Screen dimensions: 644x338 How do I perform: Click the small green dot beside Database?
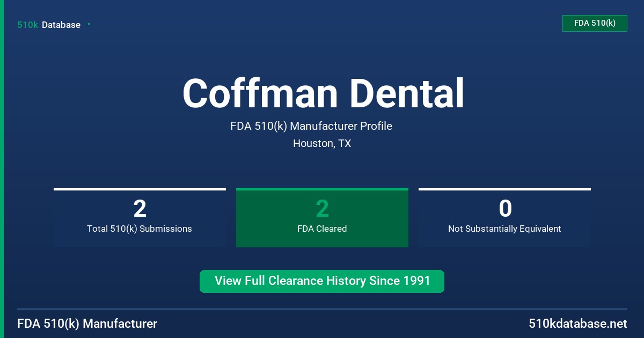coord(89,24)
